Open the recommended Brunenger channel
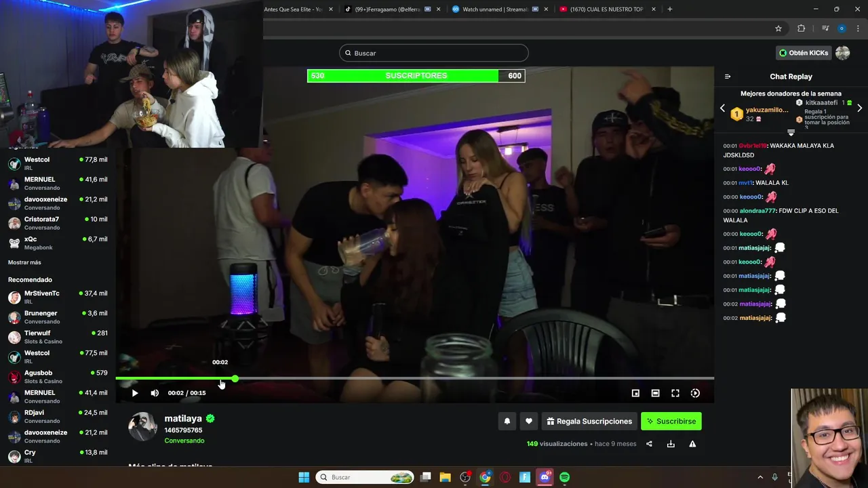This screenshot has width=868, height=488. [x=58, y=317]
